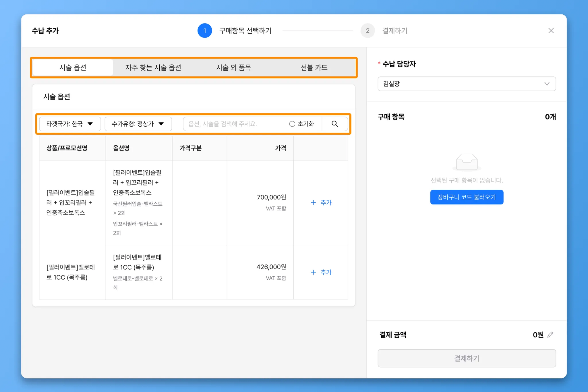Image resolution: width=588 pixels, height=392 pixels.
Task: Expand the 수납 담당자 김실장 selector
Action: pos(467,84)
